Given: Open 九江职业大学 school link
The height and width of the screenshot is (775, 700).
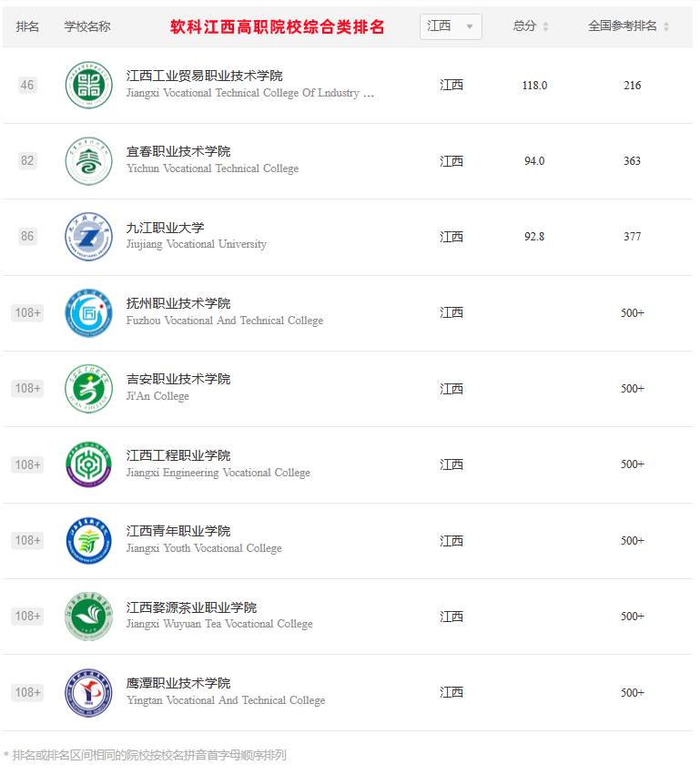Looking at the screenshot, I should [165, 228].
